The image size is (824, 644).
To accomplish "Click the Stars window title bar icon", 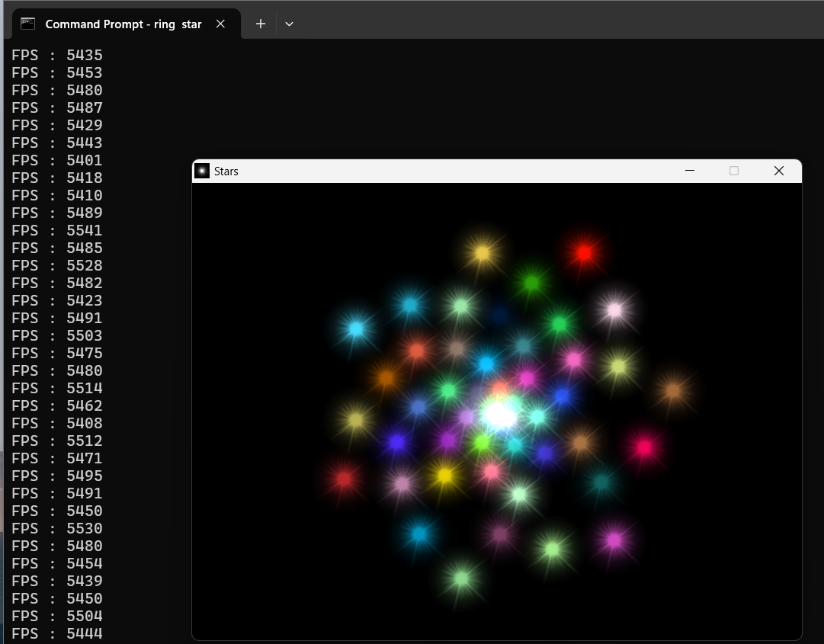I will [x=202, y=171].
